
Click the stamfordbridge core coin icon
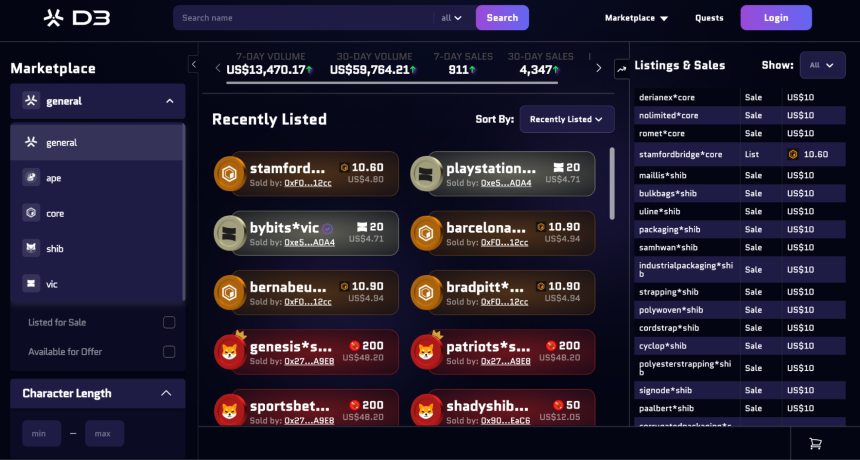[229, 174]
